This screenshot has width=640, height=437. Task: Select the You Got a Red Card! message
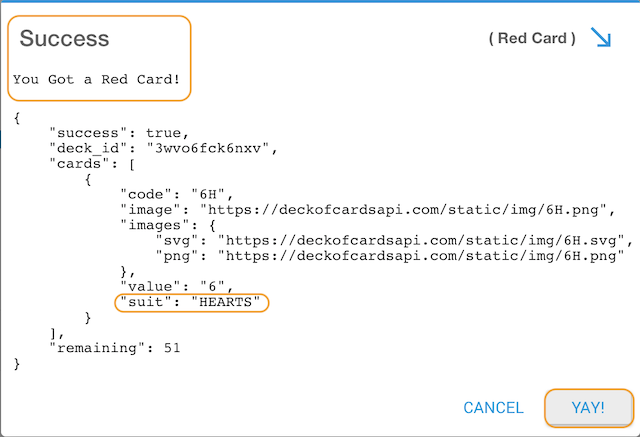96,79
